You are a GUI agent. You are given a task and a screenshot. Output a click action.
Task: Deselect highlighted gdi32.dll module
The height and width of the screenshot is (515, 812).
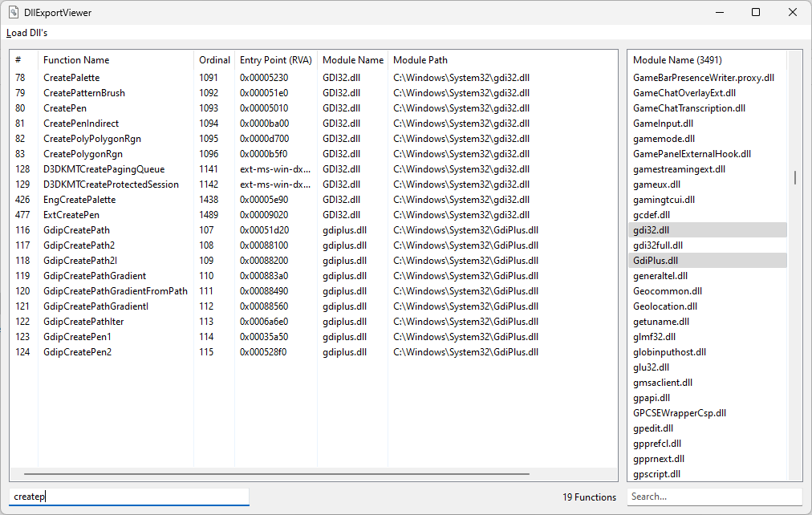(708, 229)
